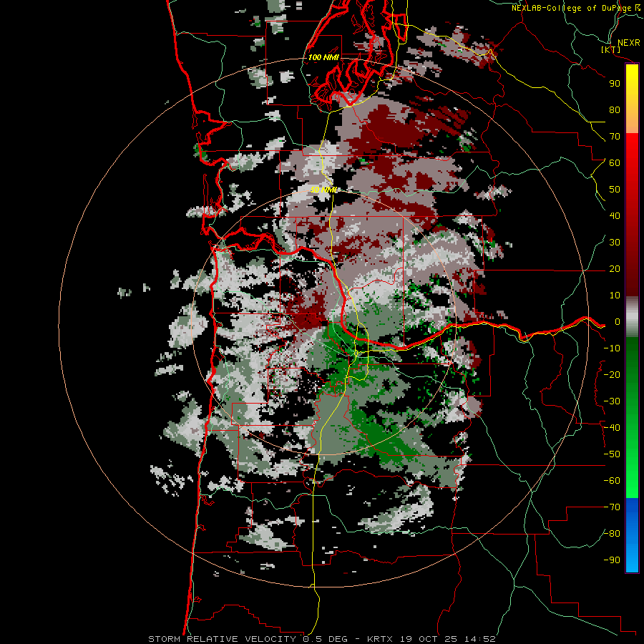This screenshot has height=644, width=644.
Task: Click the 14:52 timestamp
Action: [x=480, y=639]
